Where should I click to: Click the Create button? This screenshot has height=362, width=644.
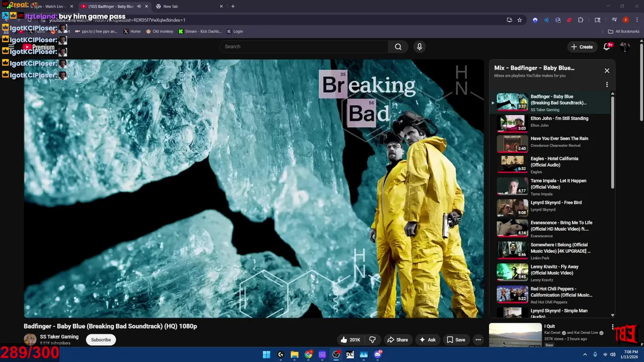pos(582,47)
